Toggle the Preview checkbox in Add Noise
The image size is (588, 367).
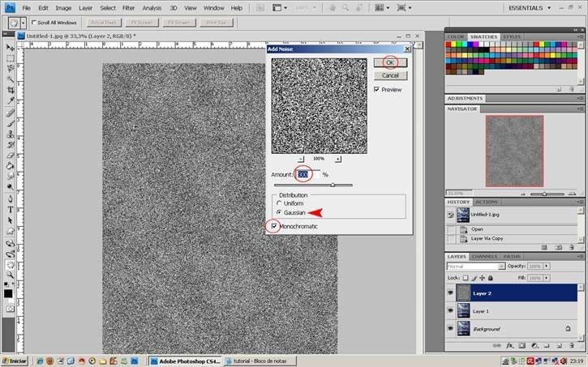pos(376,89)
